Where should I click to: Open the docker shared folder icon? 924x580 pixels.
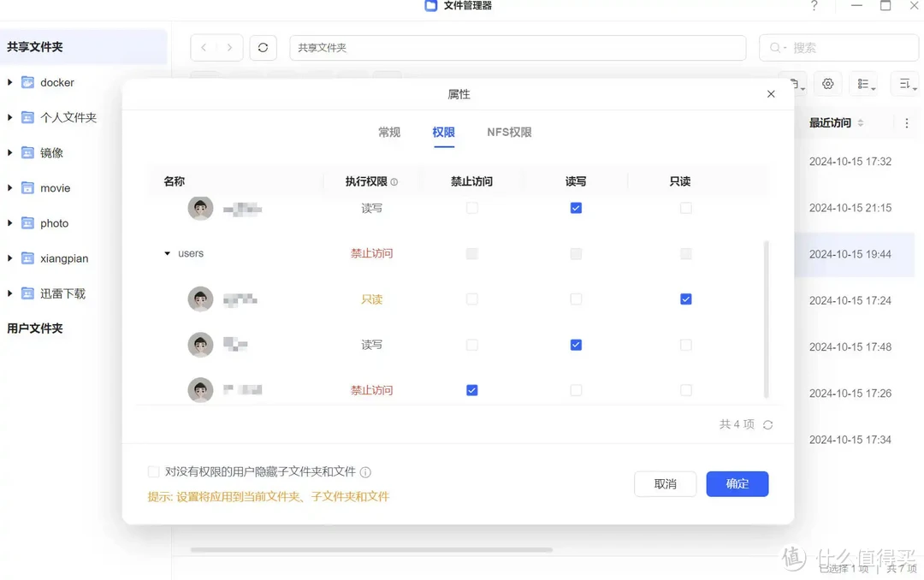pos(28,81)
